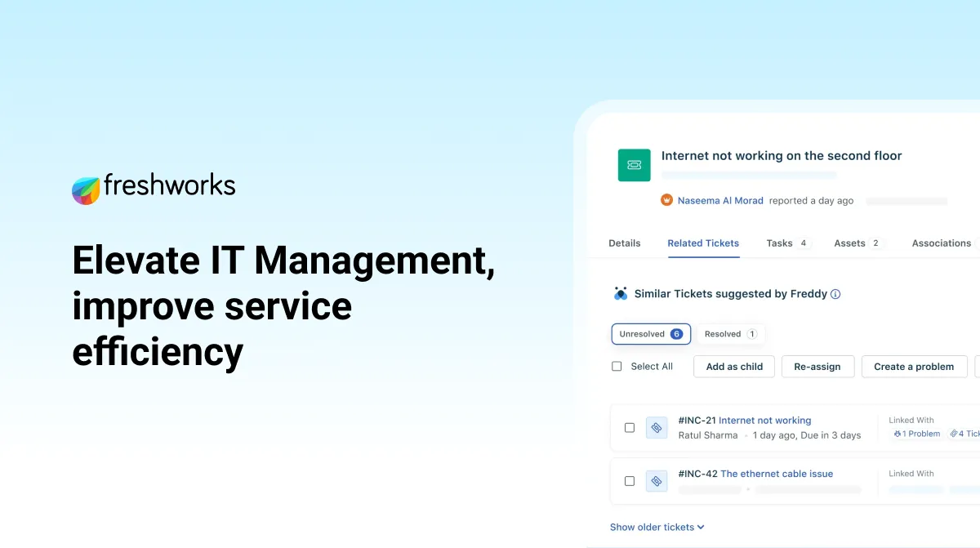This screenshot has height=548, width=980.
Task: Switch to the Tasks tab
Action: [778, 243]
